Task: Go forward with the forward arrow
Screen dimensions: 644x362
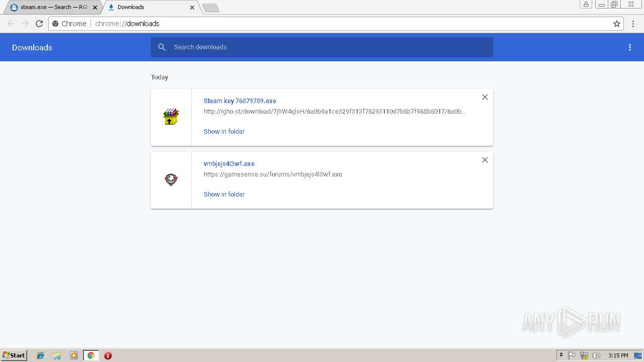Action: pos(25,24)
